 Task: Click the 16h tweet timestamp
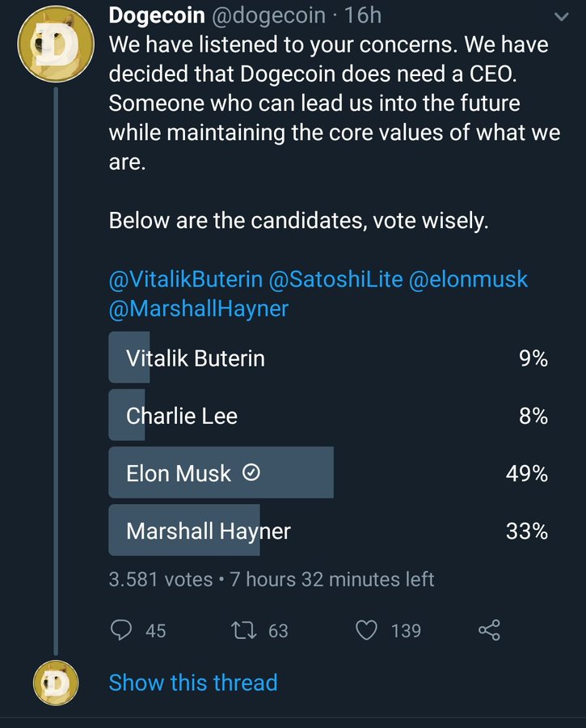pos(363,15)
